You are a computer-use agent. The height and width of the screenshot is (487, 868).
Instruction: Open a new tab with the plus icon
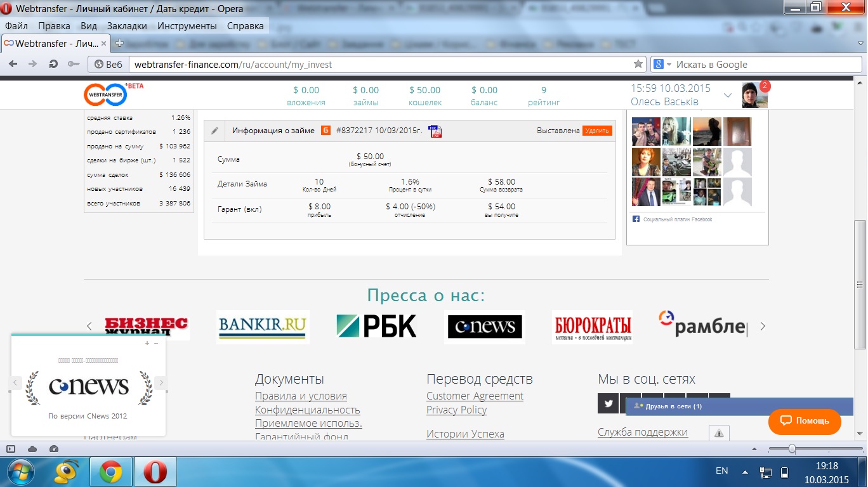[x=119, y=44]
